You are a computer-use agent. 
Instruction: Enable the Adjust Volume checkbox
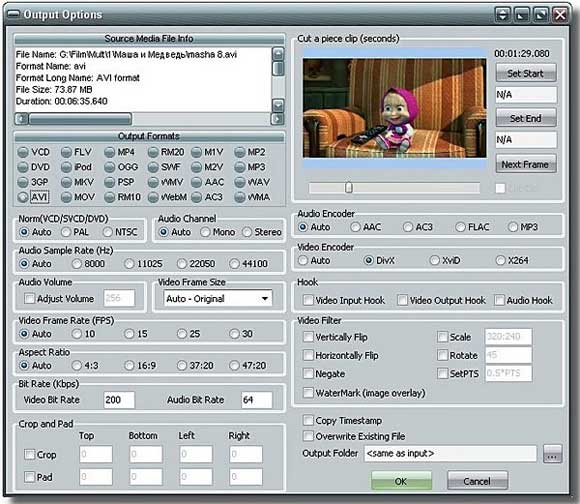(x=29, y=298)
